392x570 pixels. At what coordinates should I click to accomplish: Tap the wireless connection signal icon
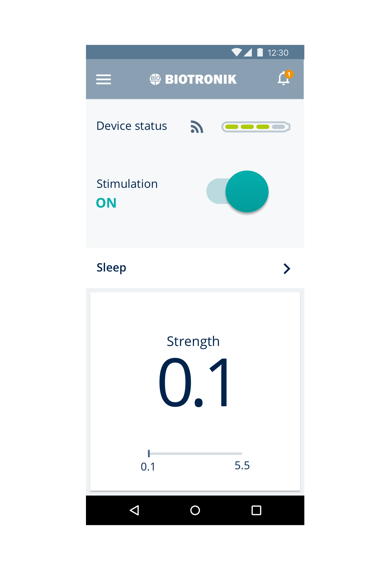click(197, 127)
